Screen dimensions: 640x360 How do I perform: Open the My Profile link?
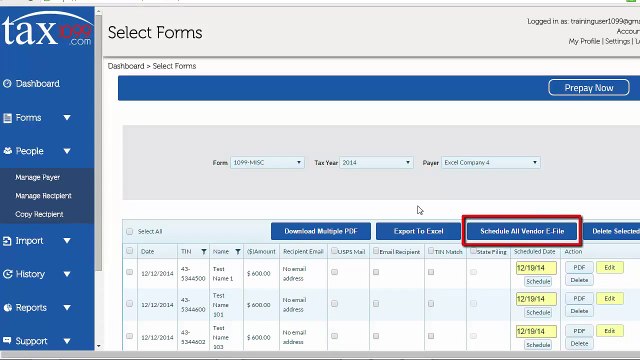[584, 41]
